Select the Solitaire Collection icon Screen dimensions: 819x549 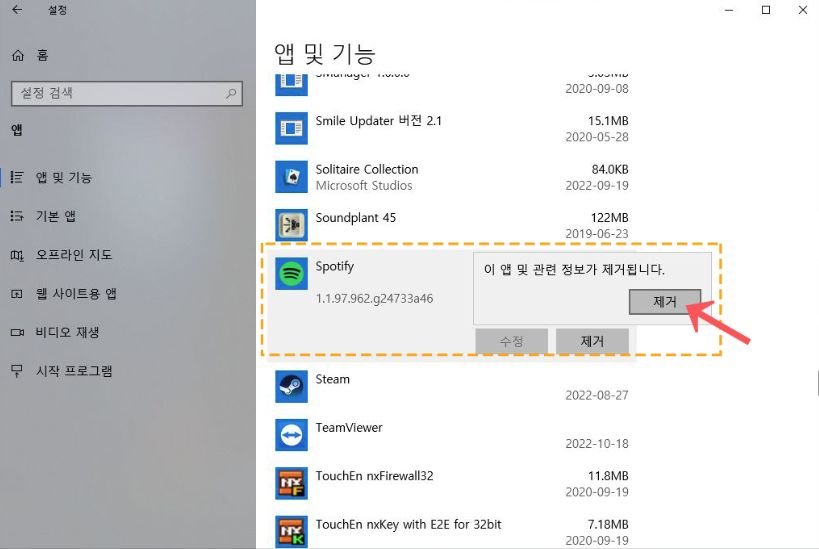point(291,177)
